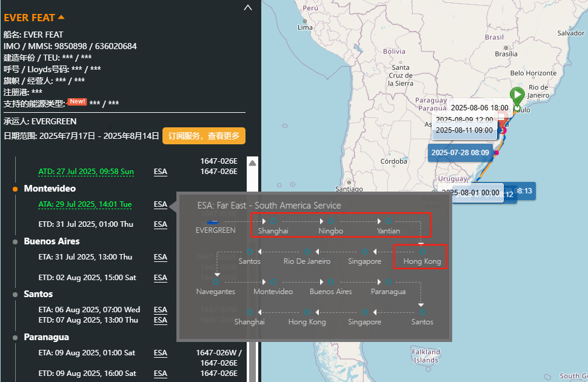Click the EVERGREEN ship icon in route popup
The width and height of the screenshot is (588, 382).
[212, 221]
